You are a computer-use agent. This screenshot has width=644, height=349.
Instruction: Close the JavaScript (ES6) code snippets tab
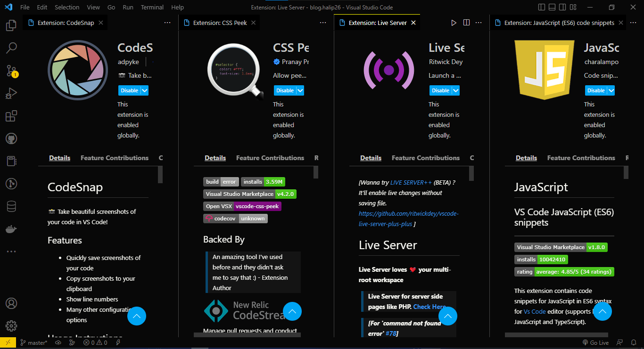(621, 23)
